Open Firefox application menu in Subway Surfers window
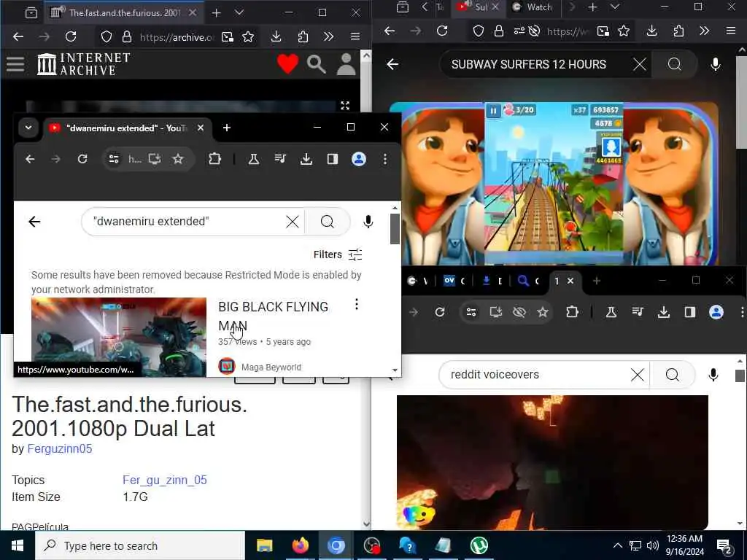Viewport: 747px width, 560px height. pos(731,31)
